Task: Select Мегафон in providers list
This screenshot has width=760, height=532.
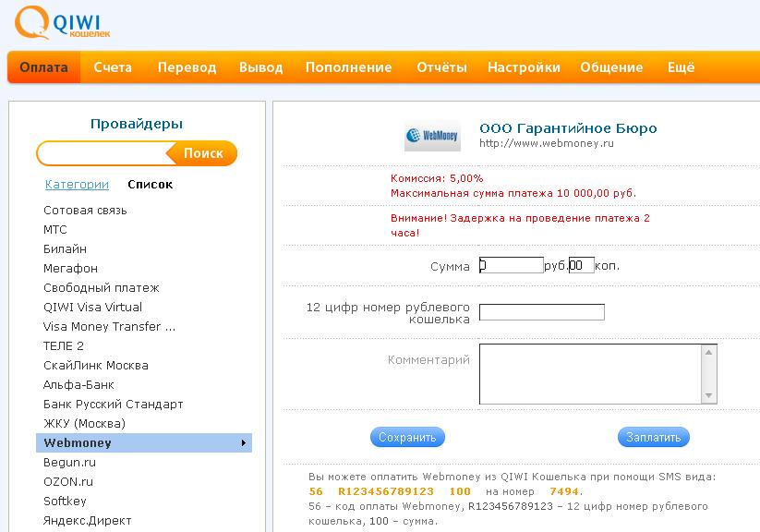Action: 70,268
